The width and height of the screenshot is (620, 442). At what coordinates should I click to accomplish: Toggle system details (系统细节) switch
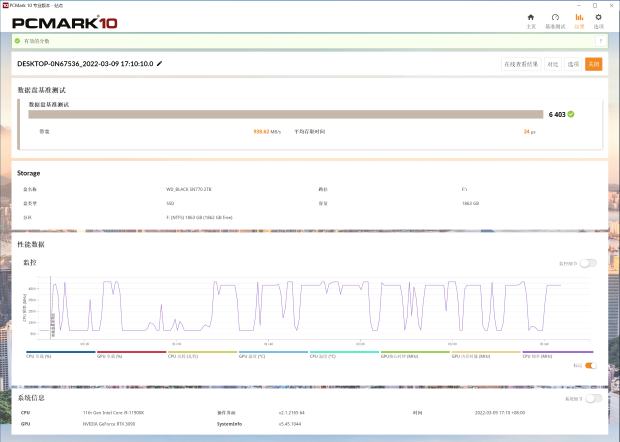tap(594, 399)
